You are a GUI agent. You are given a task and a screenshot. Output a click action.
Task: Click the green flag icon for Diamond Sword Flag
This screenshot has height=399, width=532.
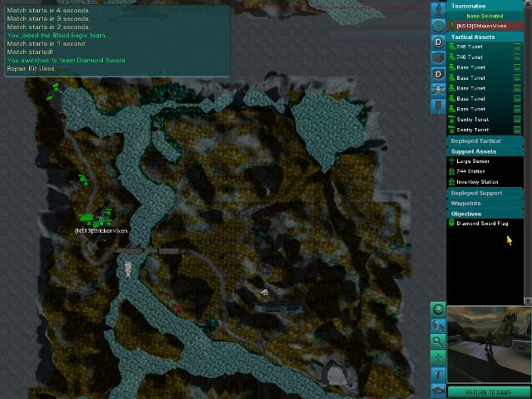pyautogui.click(x=451, y=223)
